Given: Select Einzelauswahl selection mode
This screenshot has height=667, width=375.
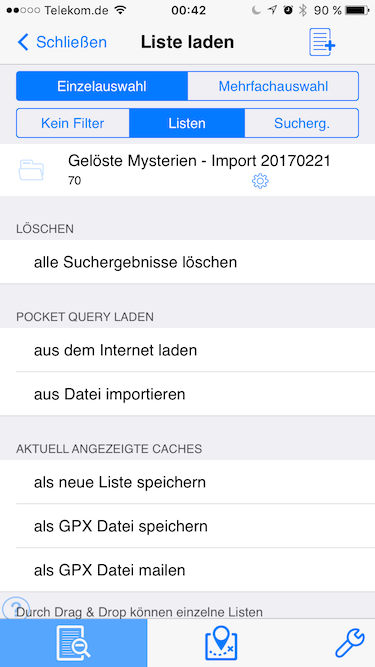Looking at the screenshot, I should tap(102, 86).
